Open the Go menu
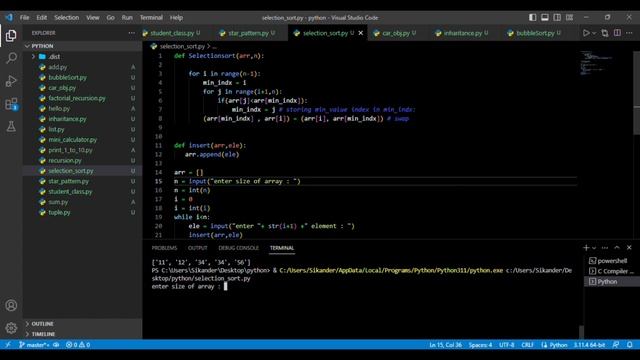Viewport: 640px width, 360px height. click(x=111, y=18)
